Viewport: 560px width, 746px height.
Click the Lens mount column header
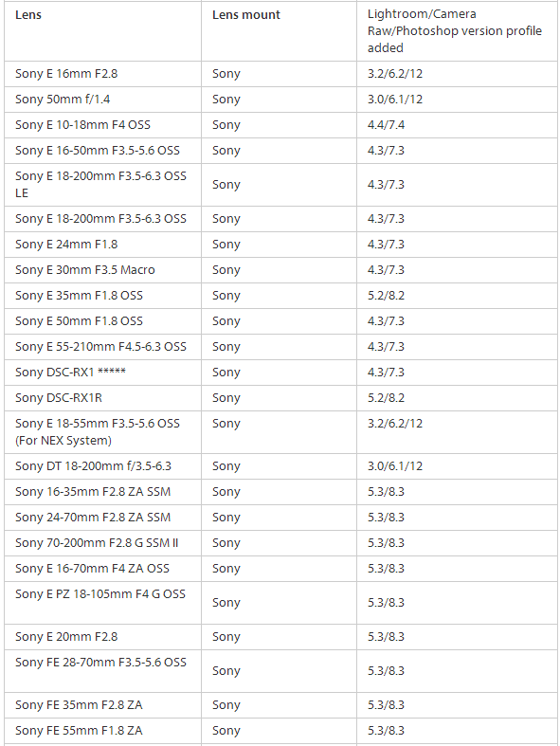[246, 15]
